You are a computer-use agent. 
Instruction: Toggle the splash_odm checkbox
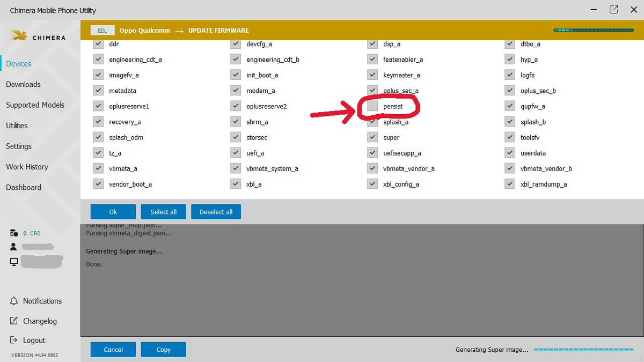(98, 137)
